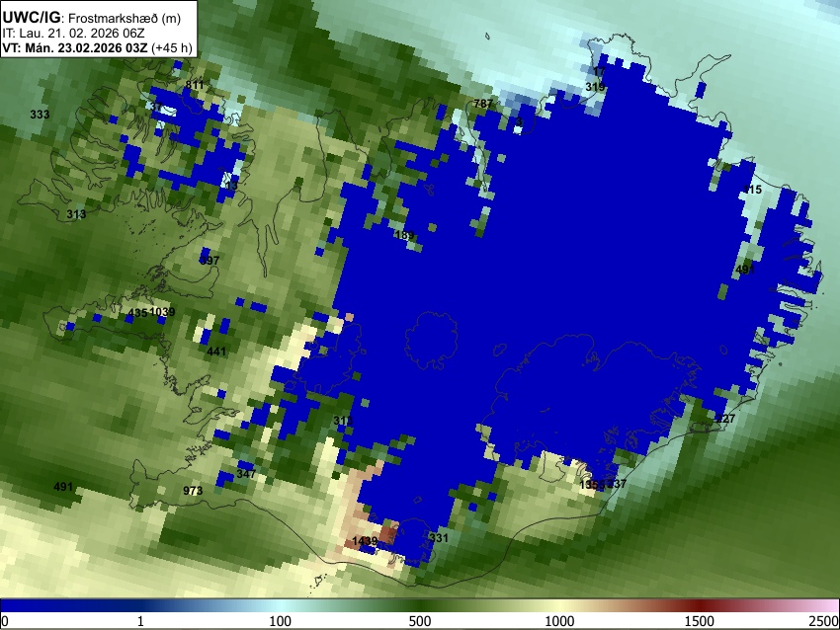Image resolution: width=840 pixels, height=630 pixels.
Task: Click the "189" value label on the map
Action: click(x=404, y=235)
